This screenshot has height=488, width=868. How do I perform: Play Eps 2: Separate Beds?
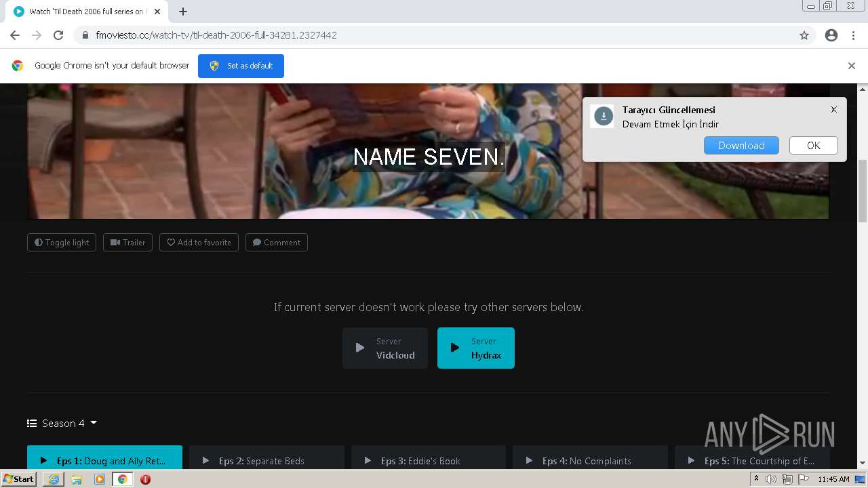[x=267, y=457]
